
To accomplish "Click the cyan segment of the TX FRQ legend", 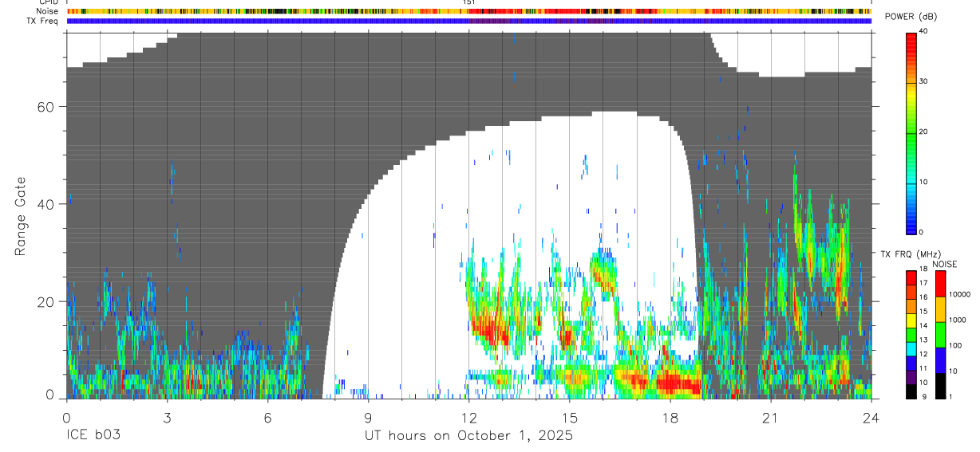I will point(911,348).
